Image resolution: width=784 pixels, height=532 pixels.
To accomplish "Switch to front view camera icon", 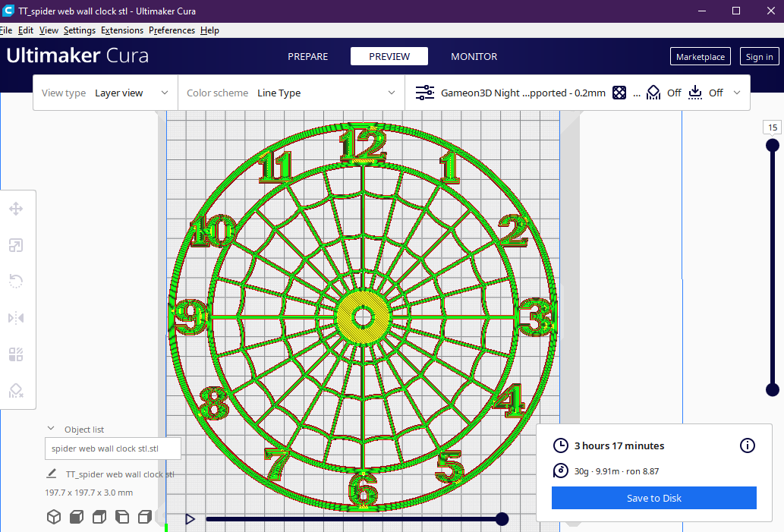I will pos(77,517).
